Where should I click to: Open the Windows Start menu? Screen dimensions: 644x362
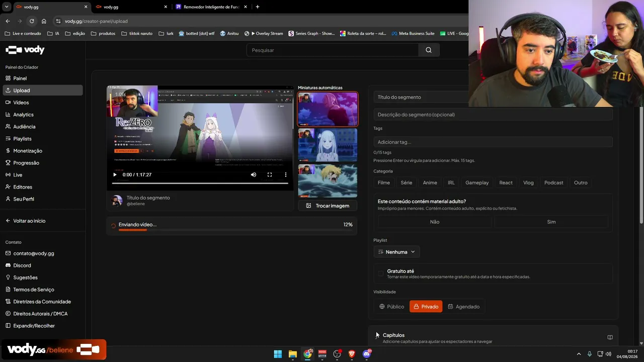(x=278, y=354)
